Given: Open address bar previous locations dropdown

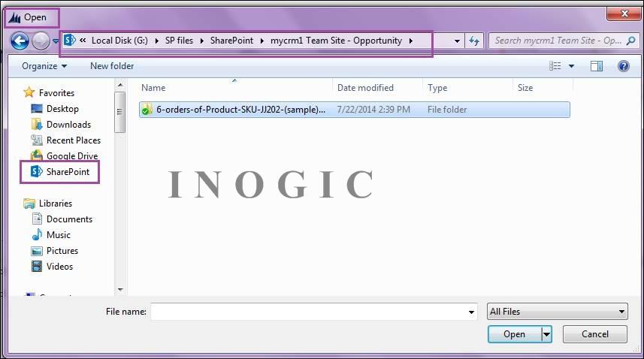Looking at the screenshot, I should [457, 41].
